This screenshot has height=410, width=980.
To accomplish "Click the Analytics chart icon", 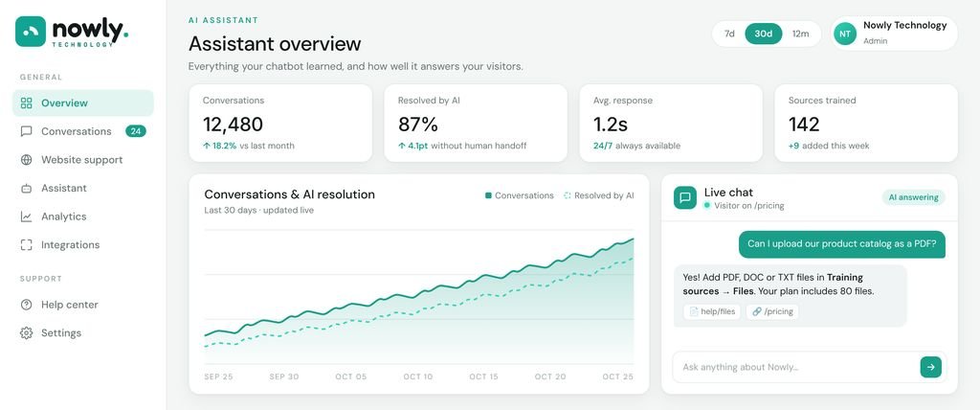I will [26, 216].
